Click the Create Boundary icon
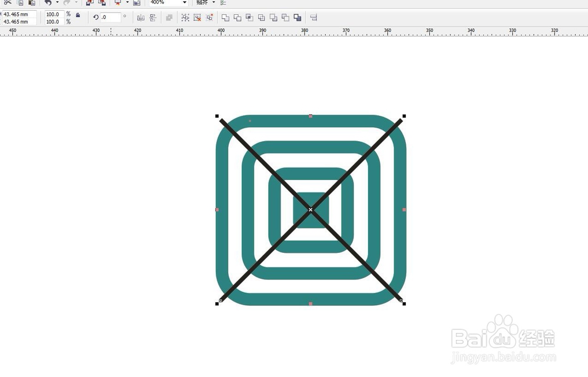 point(298,18)
